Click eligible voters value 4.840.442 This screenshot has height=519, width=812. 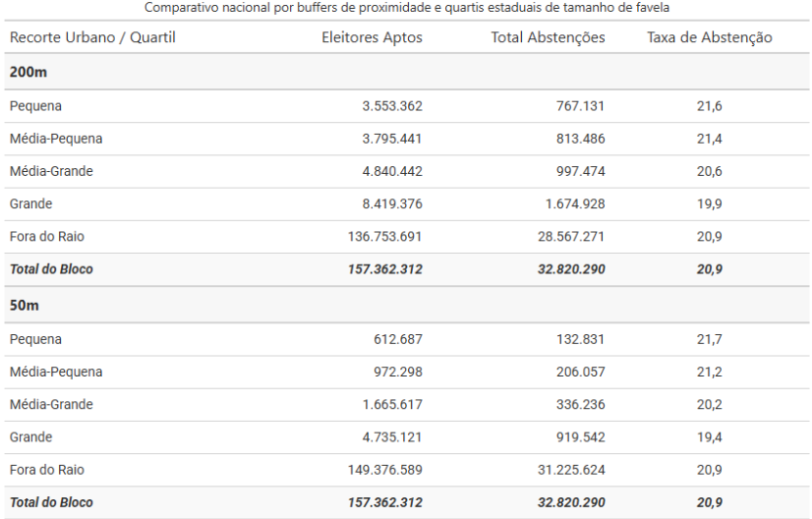pos(392,171)
